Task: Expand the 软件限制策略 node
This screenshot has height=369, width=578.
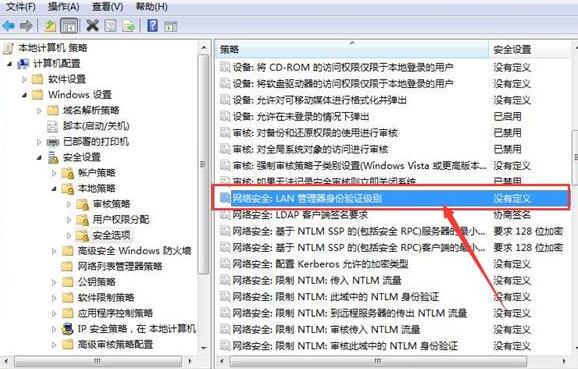Action: [x=54, y=298]
